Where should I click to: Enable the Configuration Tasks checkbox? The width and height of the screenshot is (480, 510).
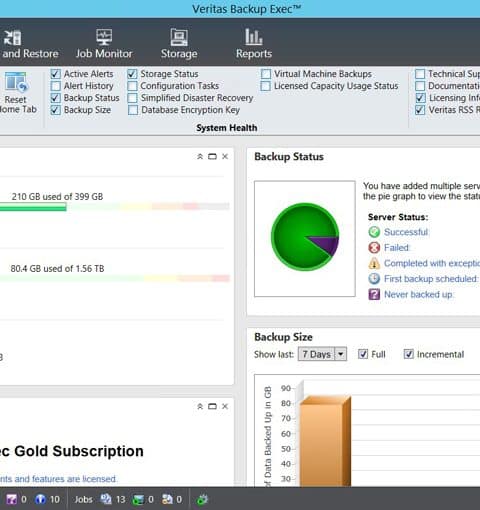tap(132, 86)
